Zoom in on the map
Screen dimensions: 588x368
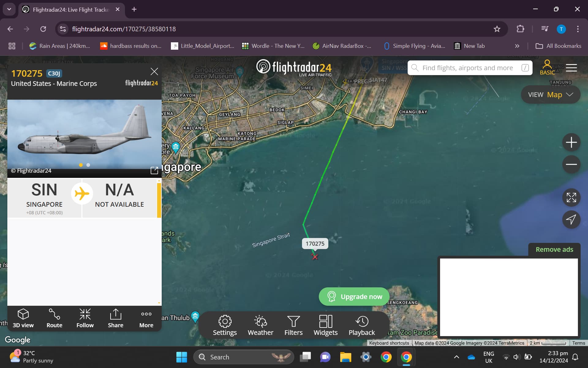(571, 142)
